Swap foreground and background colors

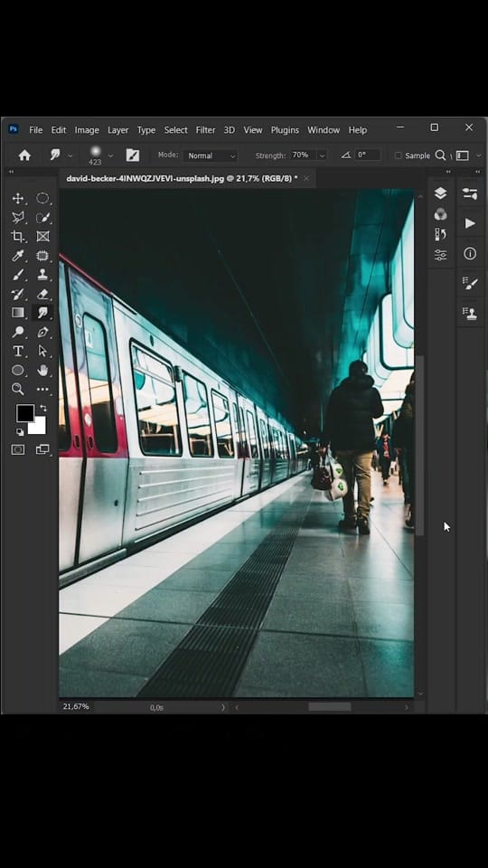pos(43,409)
